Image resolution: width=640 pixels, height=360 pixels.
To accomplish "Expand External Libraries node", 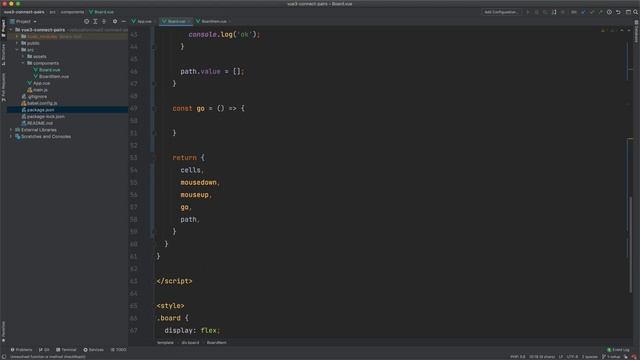I will point(11,130).
